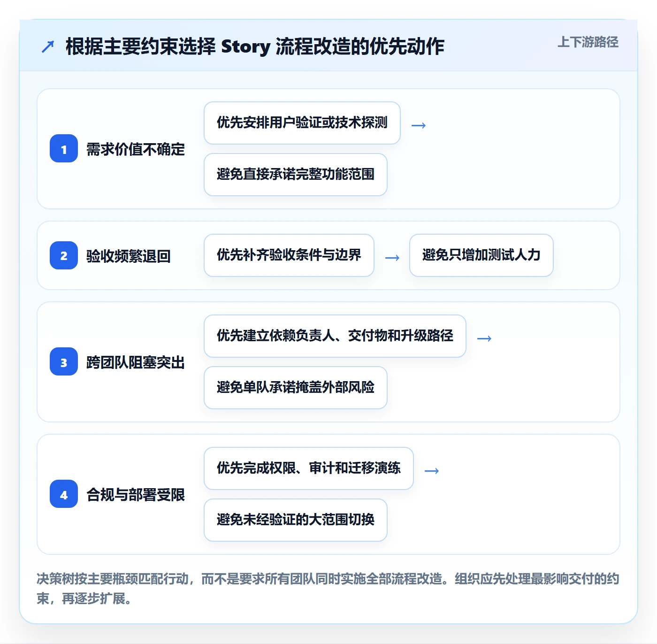Click arrow after 优先补齐验收条件与边界

[392, 258]
